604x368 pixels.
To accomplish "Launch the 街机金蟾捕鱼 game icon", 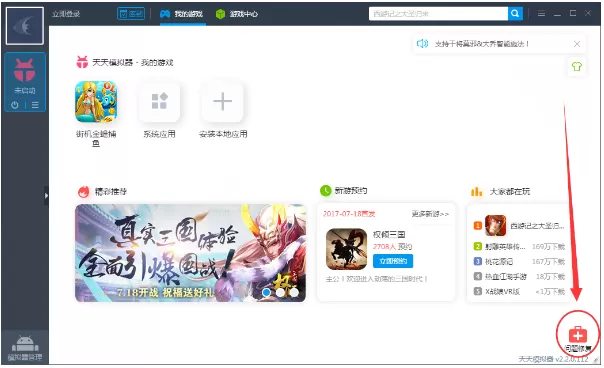I will 96,101.
